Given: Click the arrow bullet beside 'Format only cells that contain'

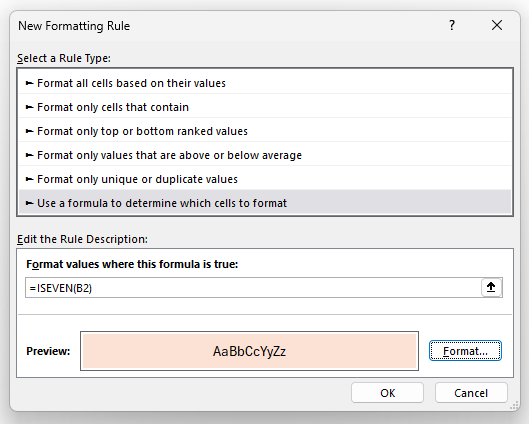Looking at the screenshot, I should pyautogui.click(x=30, y=107).
